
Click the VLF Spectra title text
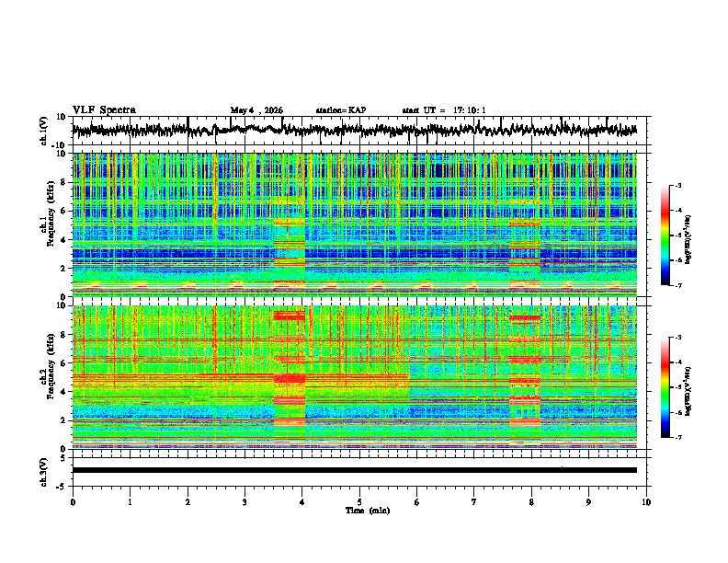point(104,110)
